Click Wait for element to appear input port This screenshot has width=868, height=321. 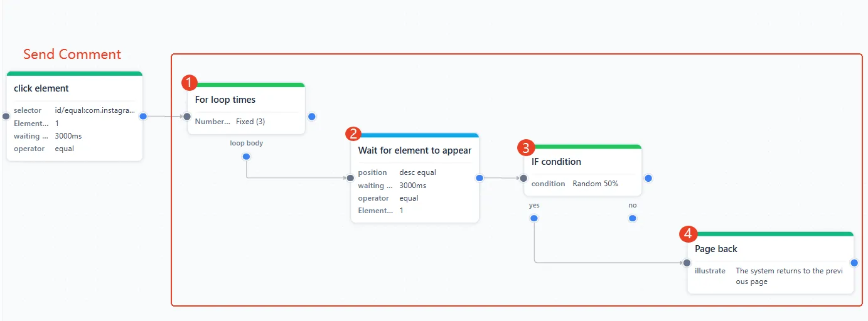(350, 178)
